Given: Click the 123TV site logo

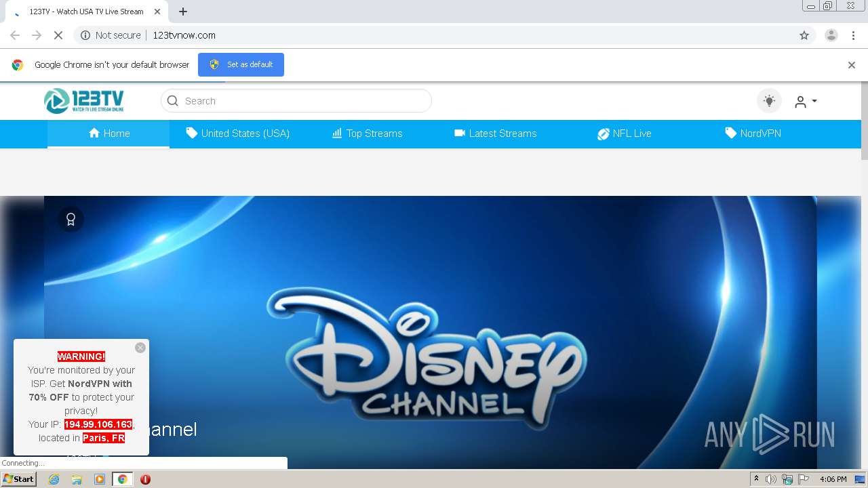Looking at the screenshot, I should (84, 101).
